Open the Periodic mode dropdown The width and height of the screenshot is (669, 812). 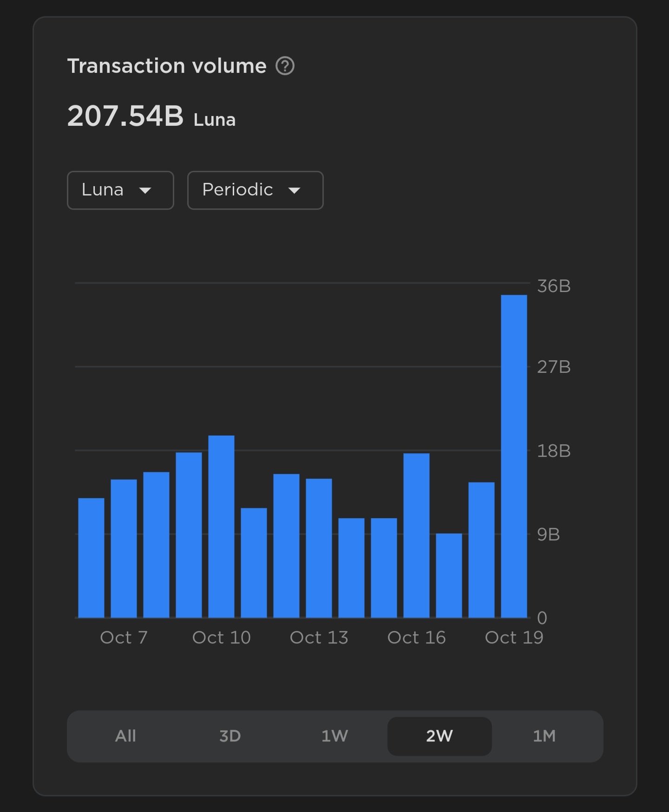[255, 190]
